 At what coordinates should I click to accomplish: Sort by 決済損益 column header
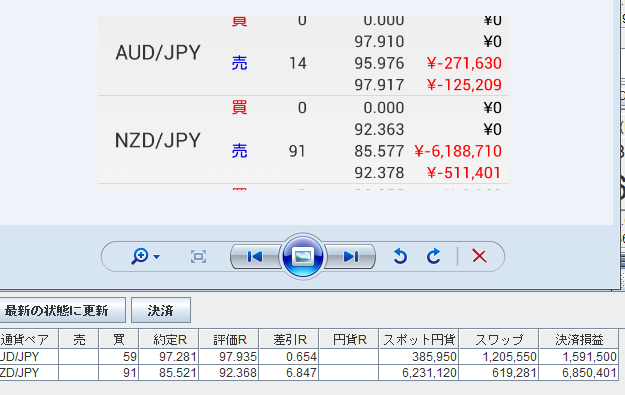point(579,339)
